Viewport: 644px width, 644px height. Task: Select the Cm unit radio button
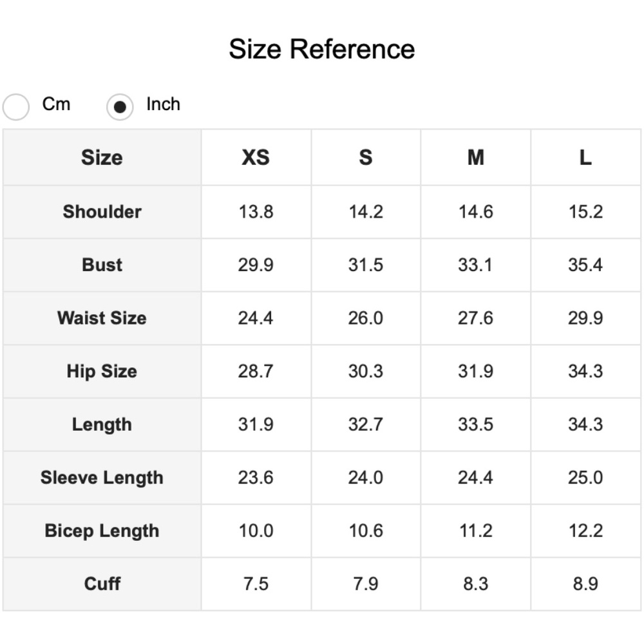coord(16,106)
